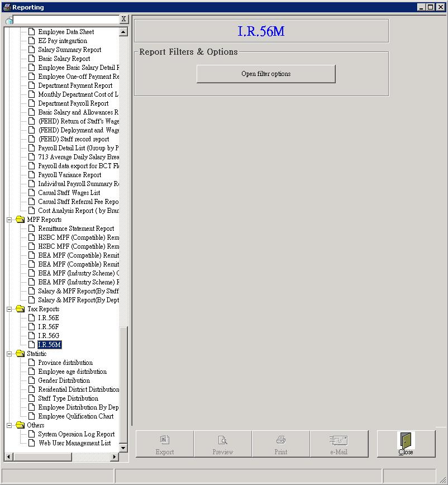Select the I.R.56E report
The height and width of the screenshot is (485, 448).
point(48,318)
